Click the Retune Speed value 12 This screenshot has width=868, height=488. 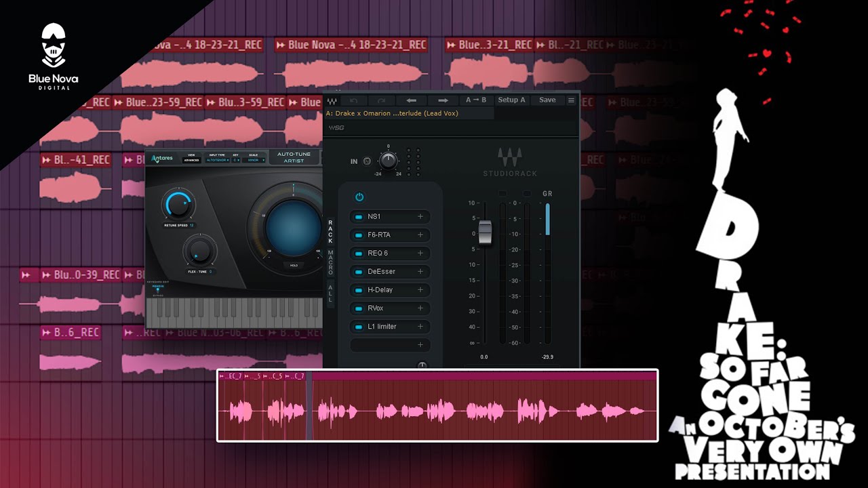point(192,225)
